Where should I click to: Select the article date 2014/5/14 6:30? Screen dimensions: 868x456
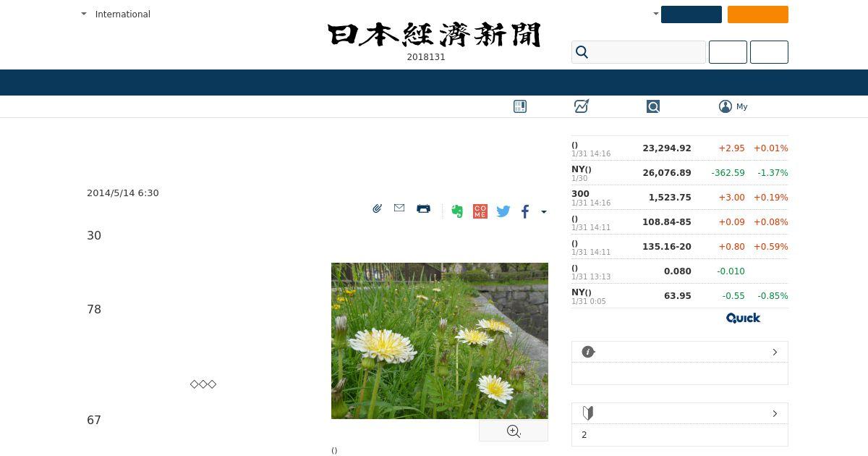(x=123, y=193)
